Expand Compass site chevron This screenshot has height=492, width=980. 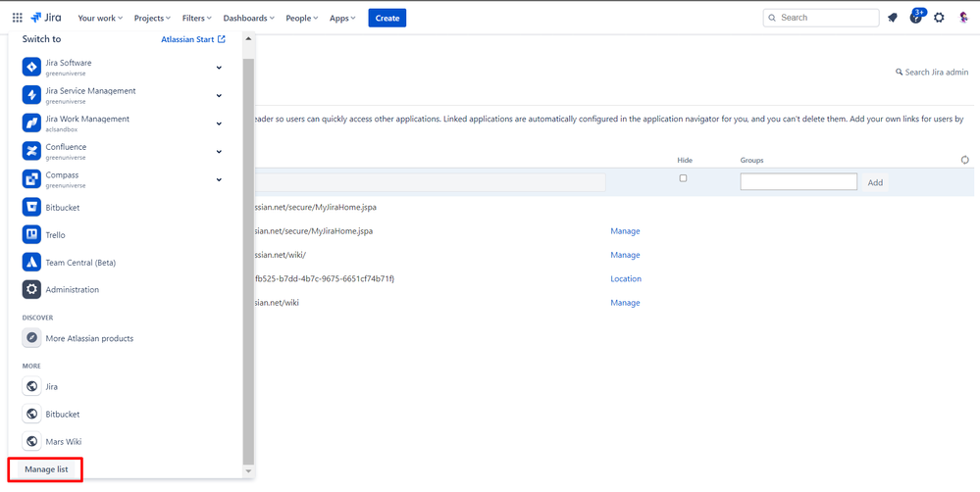coord(219,179)
